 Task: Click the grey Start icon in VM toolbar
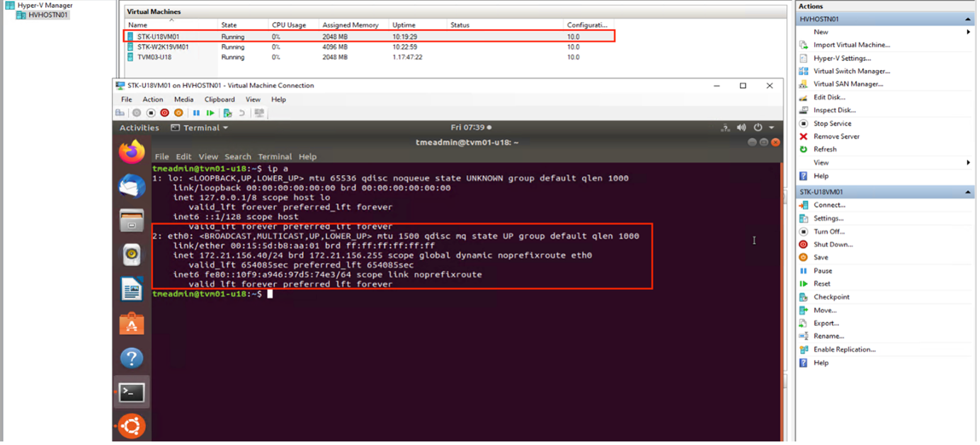coord(137,113)
